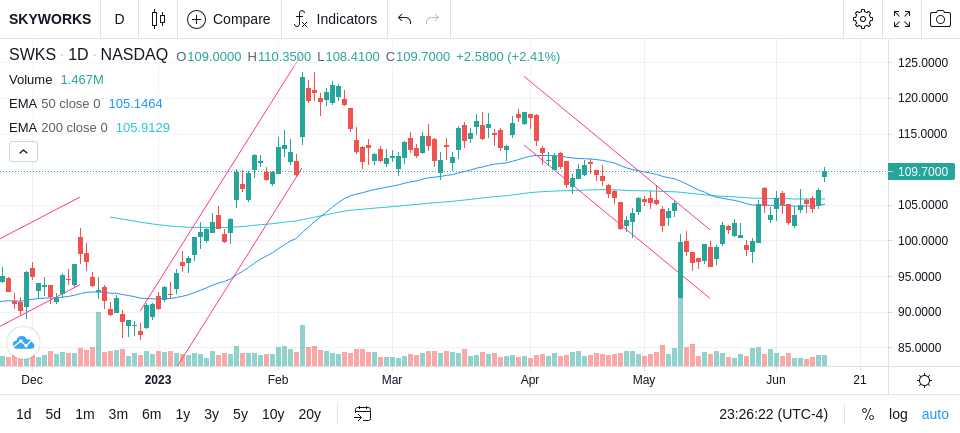Screen dimensions: 960x433
Task: Click the EMA 200 value 105.9129
Action: [x=143, y=127]
